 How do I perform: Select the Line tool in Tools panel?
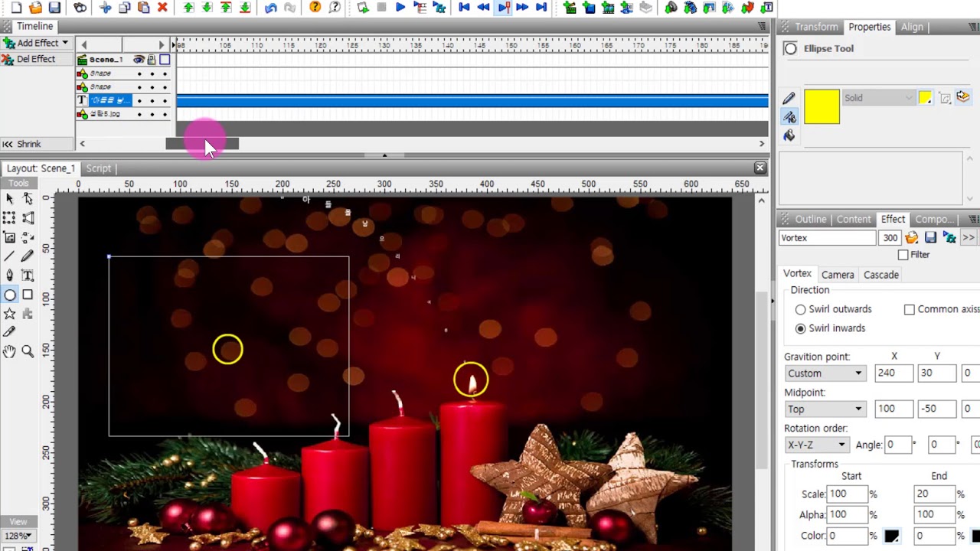point(9,256)
